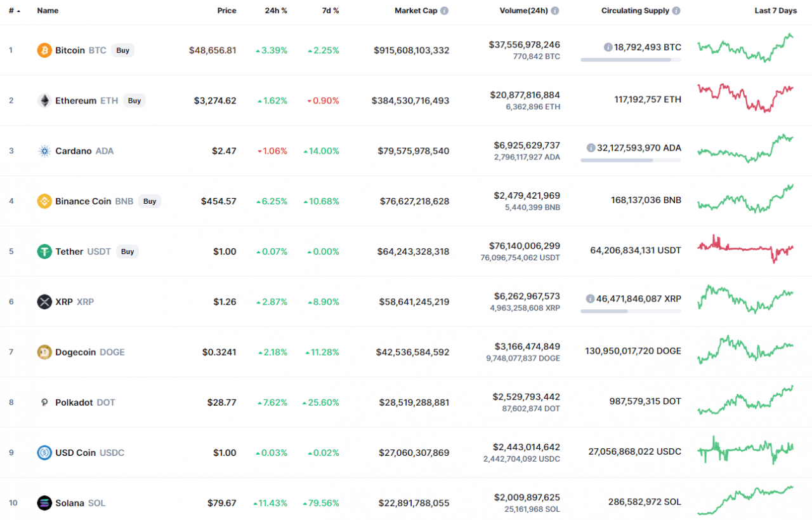Click the Polkadot DOT logo icon
Viewport: 812px width, 520px height.
(x=44, y=402)
